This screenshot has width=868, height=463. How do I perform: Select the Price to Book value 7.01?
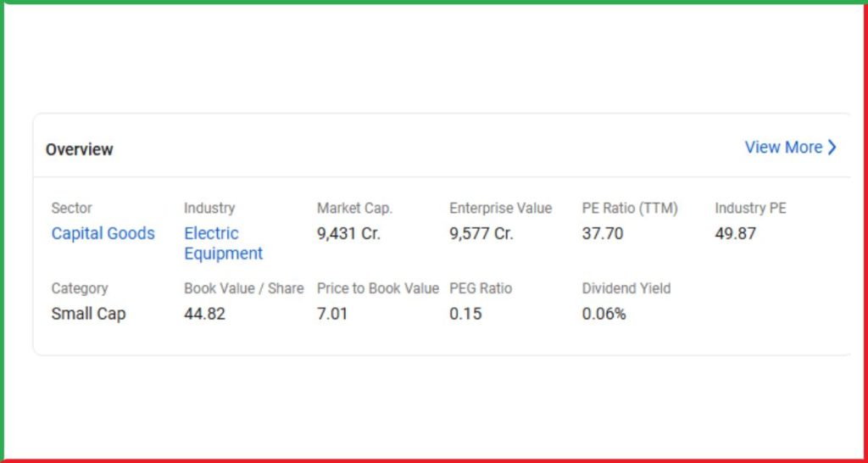[332, 314]
